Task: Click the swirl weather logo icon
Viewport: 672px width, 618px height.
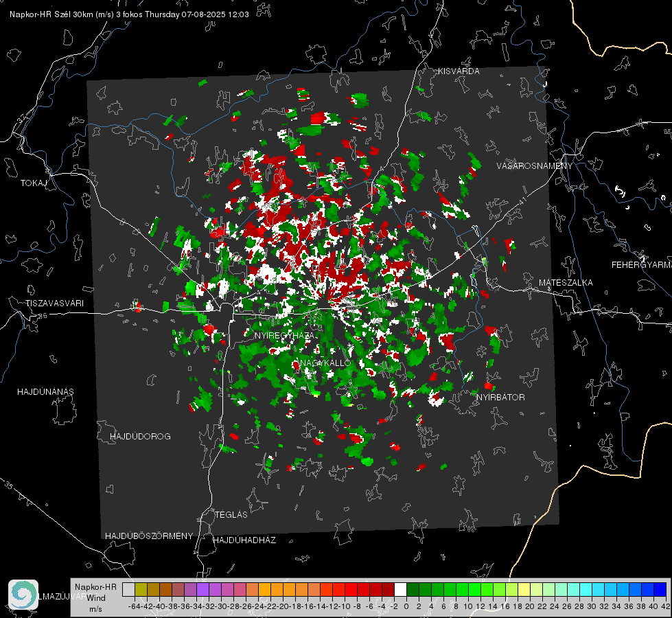Action: (23, 595)
